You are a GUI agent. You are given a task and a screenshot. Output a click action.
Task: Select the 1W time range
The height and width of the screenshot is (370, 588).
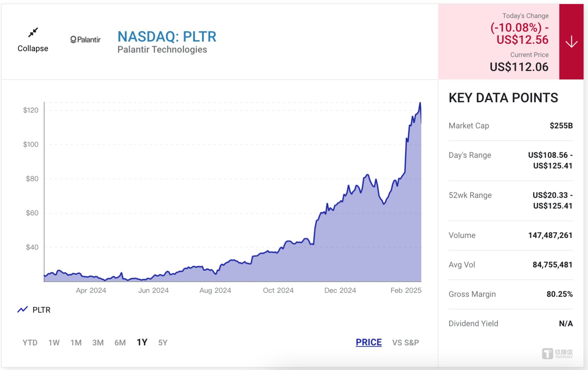click(54, 343)
